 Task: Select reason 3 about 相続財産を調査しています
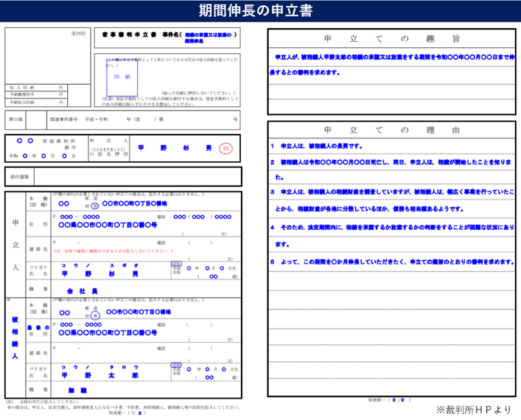tap(392, 200)
